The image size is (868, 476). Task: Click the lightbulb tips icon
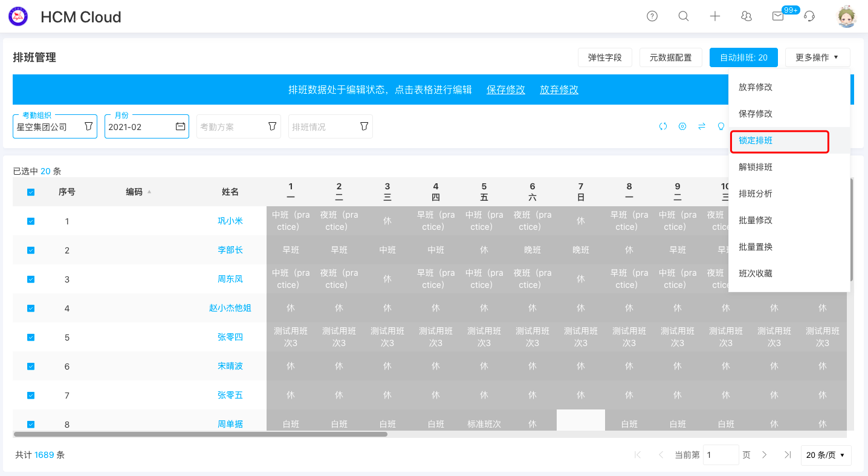click(x=721, y=126)
